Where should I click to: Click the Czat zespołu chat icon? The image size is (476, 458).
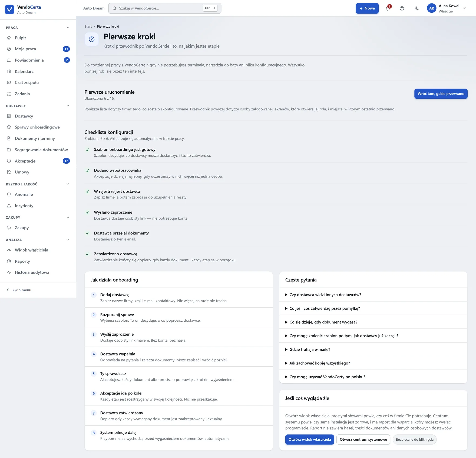(9, 83)
